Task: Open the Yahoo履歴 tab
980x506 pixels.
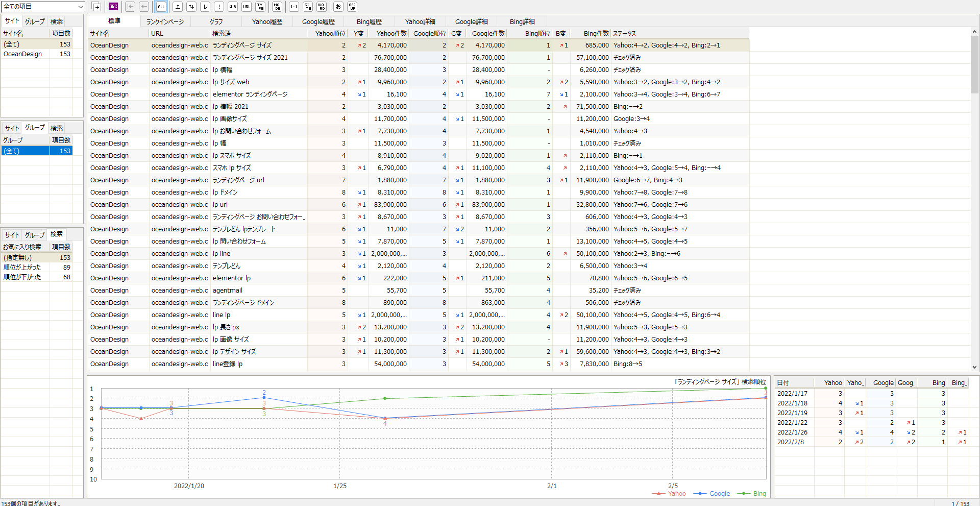Action: (x=267, y=21)
